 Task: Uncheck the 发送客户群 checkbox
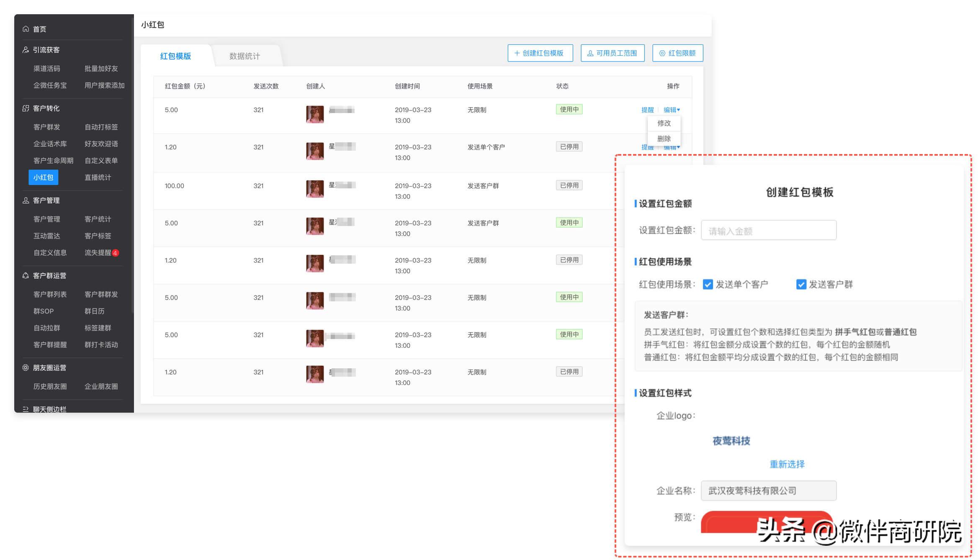coord(801,285)
